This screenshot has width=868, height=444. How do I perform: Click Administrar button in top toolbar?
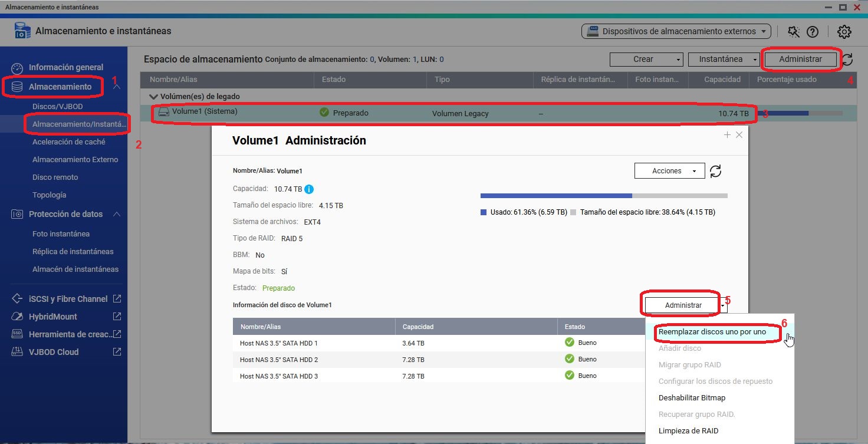(800, 59)
